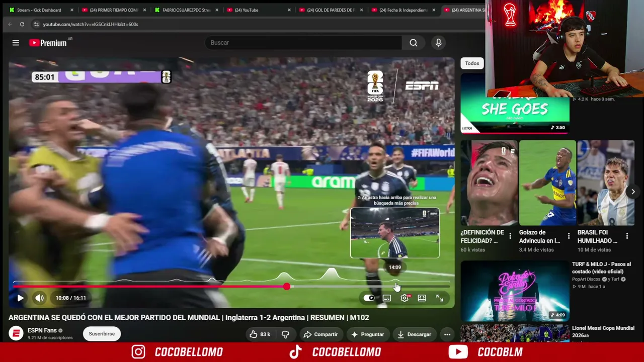
Task: Open the YouTube guide hamburger menu
Action: [x=16, y=43]
